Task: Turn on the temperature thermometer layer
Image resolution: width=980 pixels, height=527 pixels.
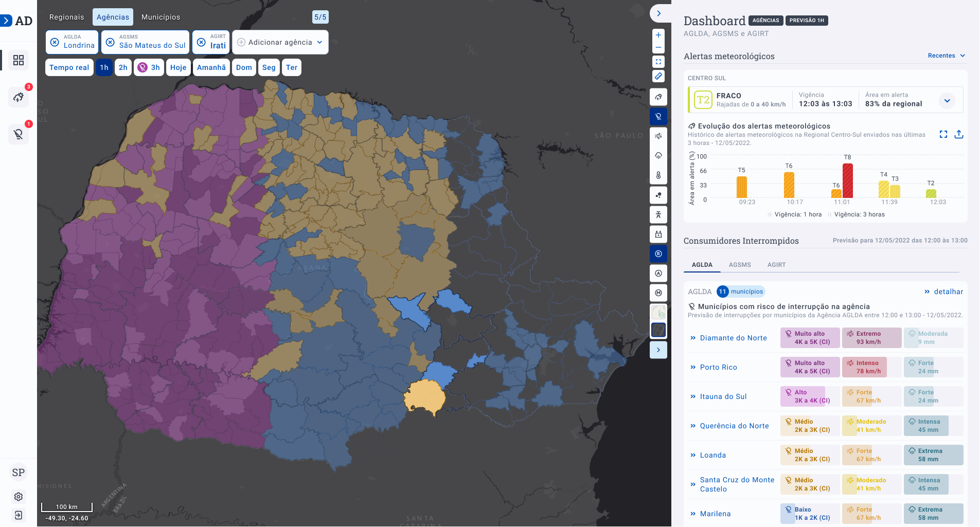Action: pos(658,175)
